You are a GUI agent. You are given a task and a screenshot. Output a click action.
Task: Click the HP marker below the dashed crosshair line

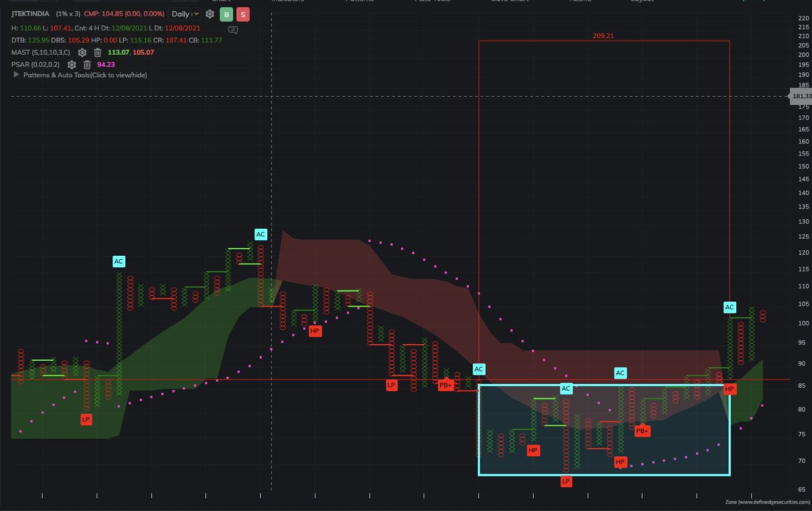pos(315,331)
